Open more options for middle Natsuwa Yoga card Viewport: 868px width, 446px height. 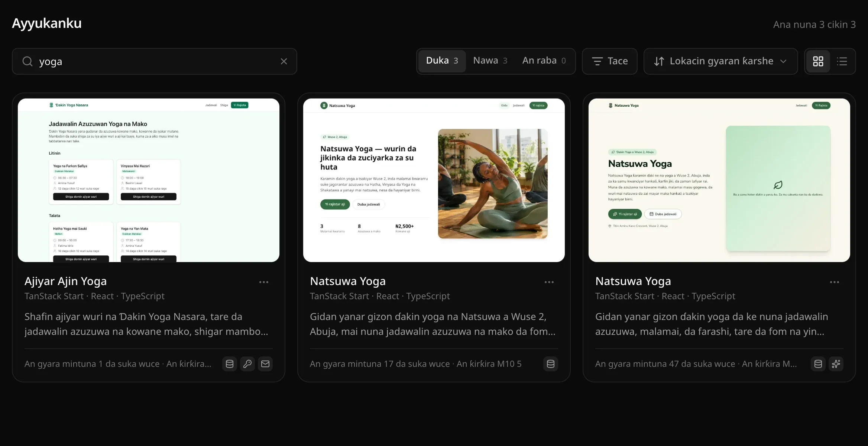click(549, 282)
